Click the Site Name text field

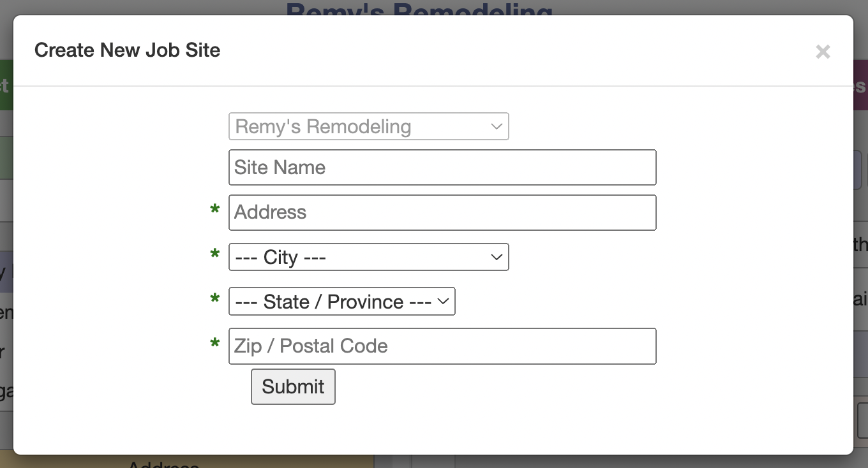[442, 168]
